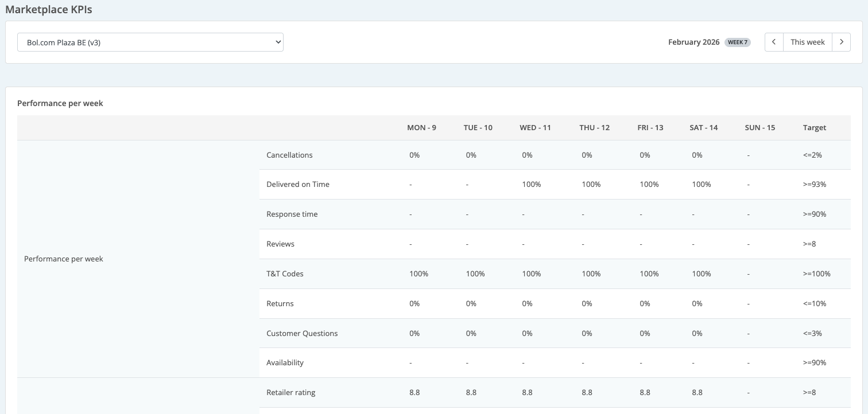Image resolution: width=868 pixels, height=414 pixels.
Task: Click the Target column header
Action: [x=815, y=127]
